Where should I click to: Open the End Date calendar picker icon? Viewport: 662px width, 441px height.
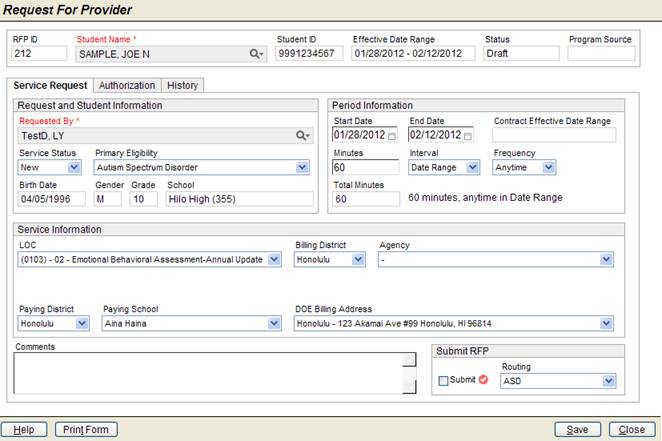tap(468, 136)
